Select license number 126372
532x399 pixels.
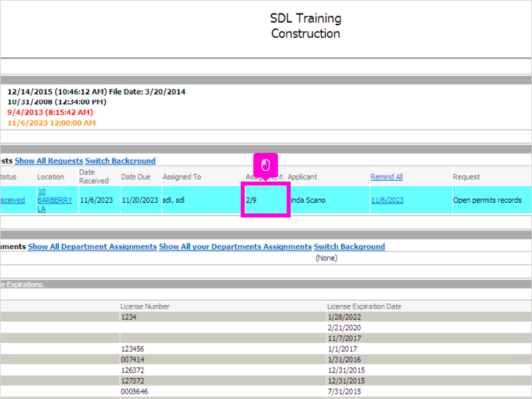132,370
